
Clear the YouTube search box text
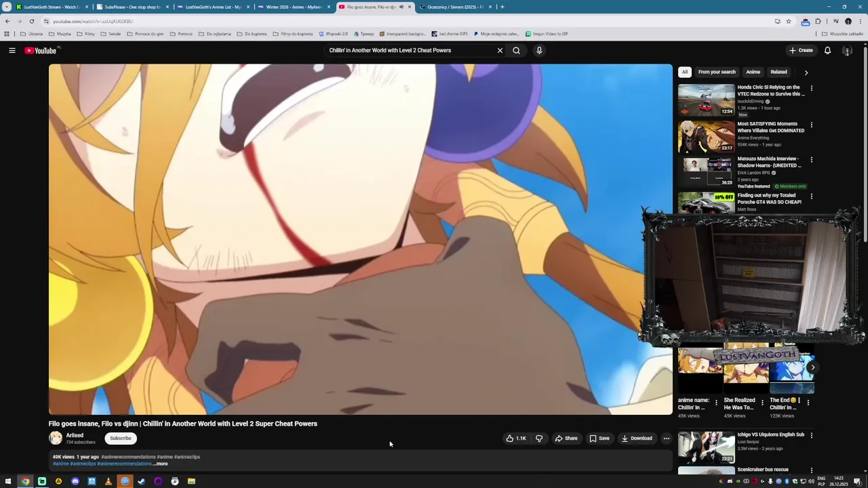click(x=500, y=50)
